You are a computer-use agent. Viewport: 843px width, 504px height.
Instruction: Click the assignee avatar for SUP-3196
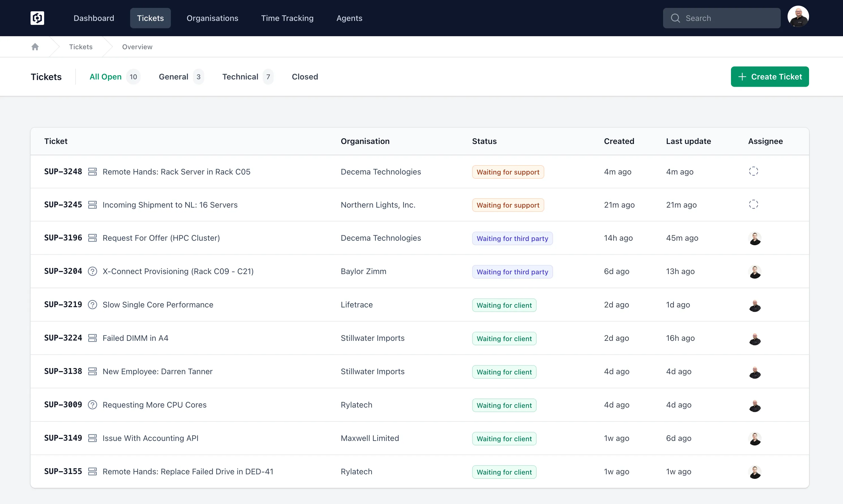click(755, 238)
